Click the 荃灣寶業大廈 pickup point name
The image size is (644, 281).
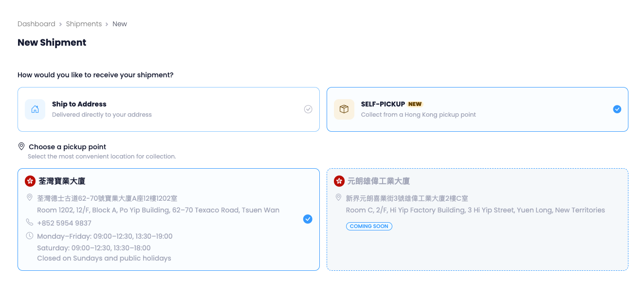click(x=62, y=181)
